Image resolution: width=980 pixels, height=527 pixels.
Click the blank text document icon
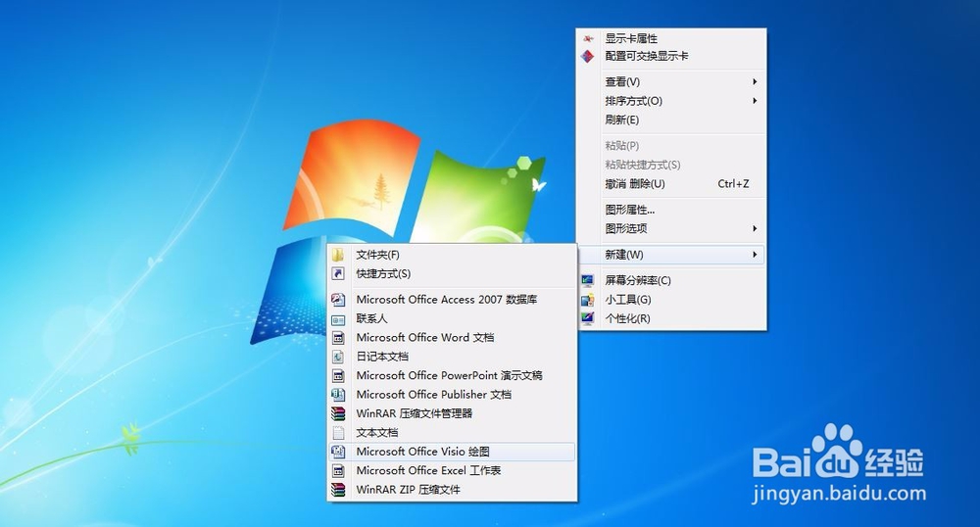click(338, 433)
